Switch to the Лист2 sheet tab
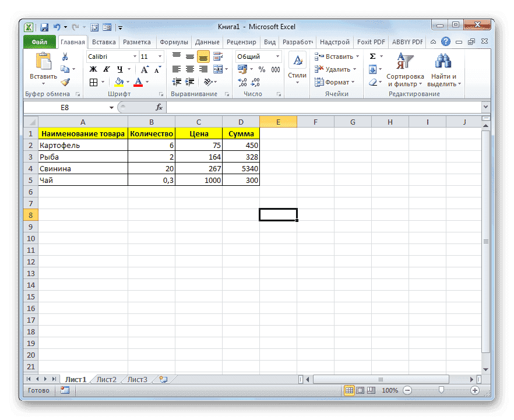Image resolution: width=514 pixels, height=420 pixels. coord(107,379)
